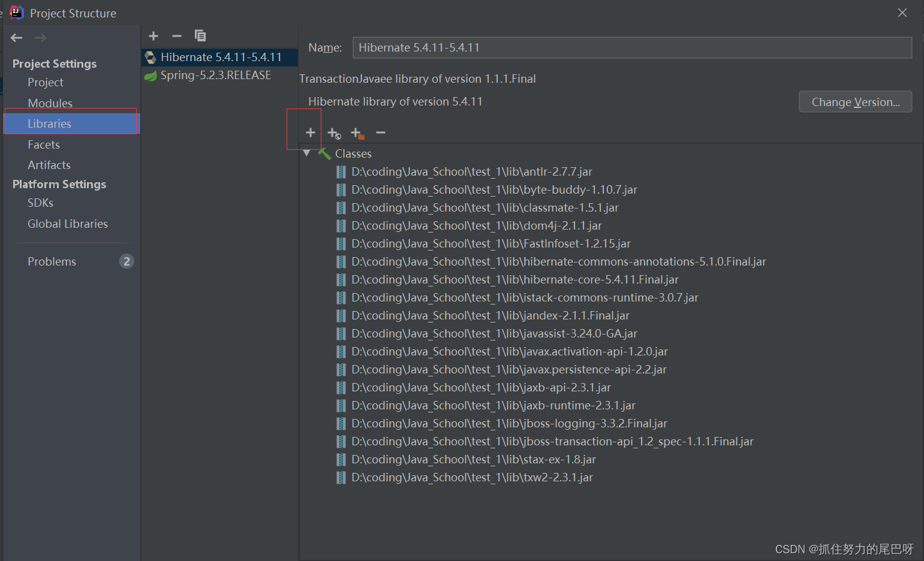This screenshot has width=924, height=561.
Task: Click the library Name input field
Action: pyautogui.click(x=633, y=47)
